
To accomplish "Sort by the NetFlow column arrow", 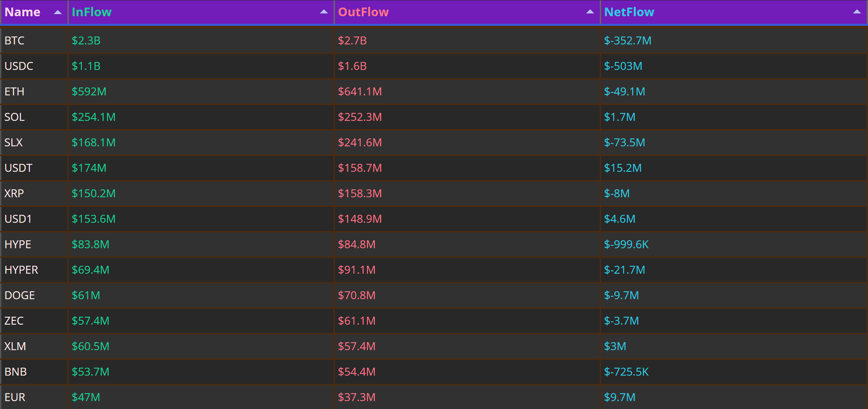I will (857, 12).
